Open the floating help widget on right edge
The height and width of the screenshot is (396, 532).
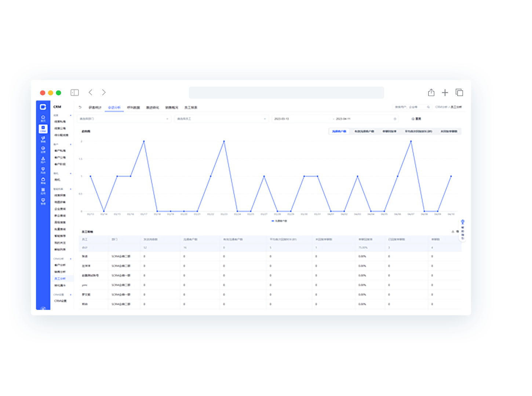(463, 230)
